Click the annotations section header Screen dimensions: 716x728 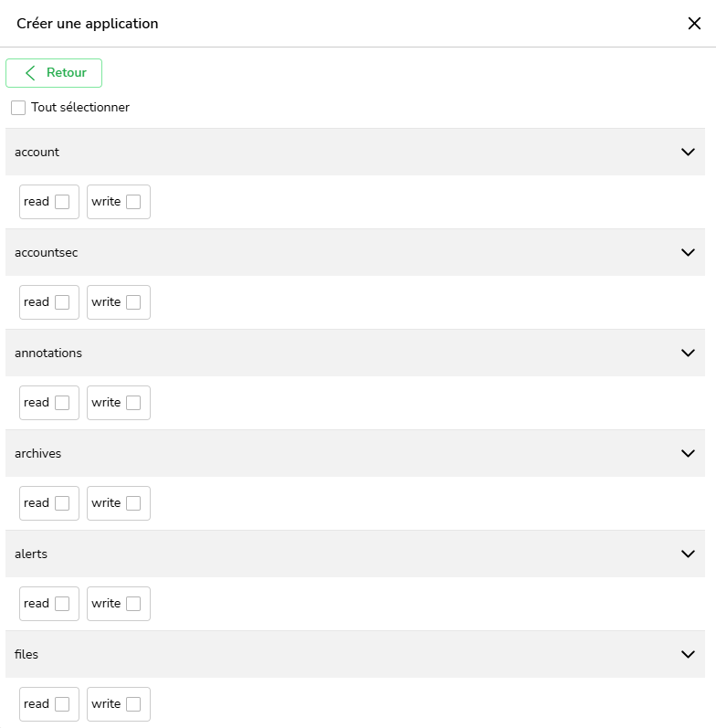pos(347,353)
